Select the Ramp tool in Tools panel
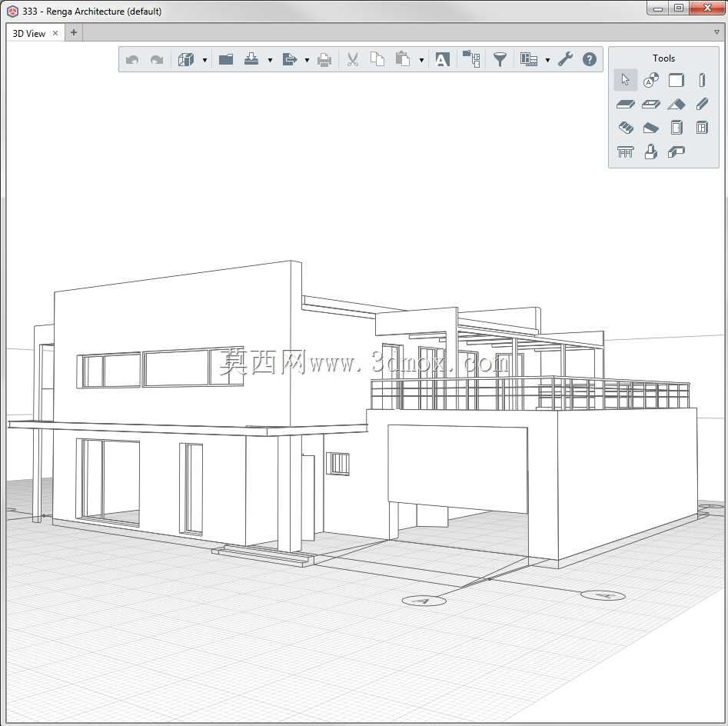728x726 pixels. click(x=651, y=128)
